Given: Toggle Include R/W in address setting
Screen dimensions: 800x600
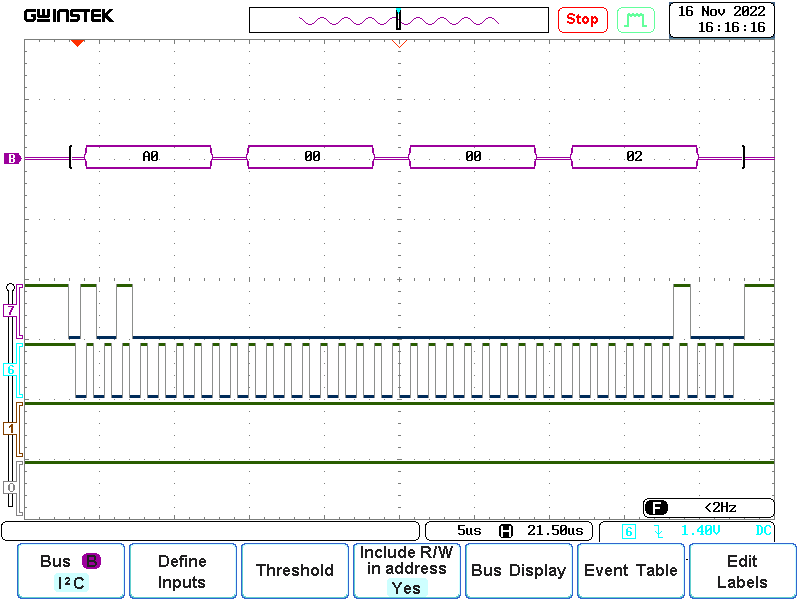Looking at the screenshot, I should tap(406, 571).
